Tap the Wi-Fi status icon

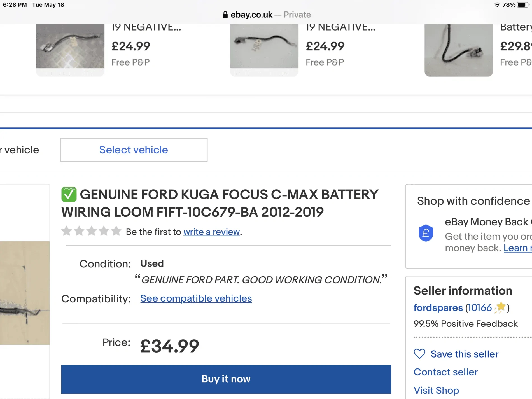pyautogui.click(x=497, y=5)
